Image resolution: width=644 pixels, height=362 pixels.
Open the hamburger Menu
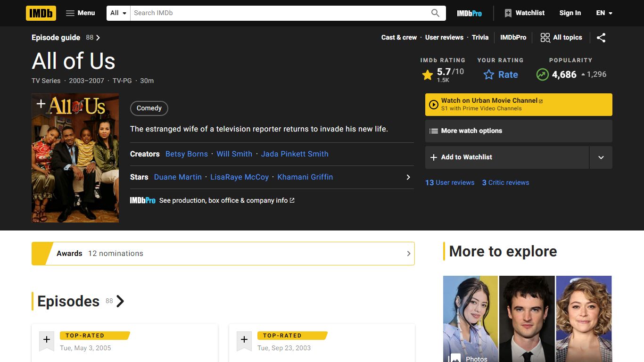[80, 13]
